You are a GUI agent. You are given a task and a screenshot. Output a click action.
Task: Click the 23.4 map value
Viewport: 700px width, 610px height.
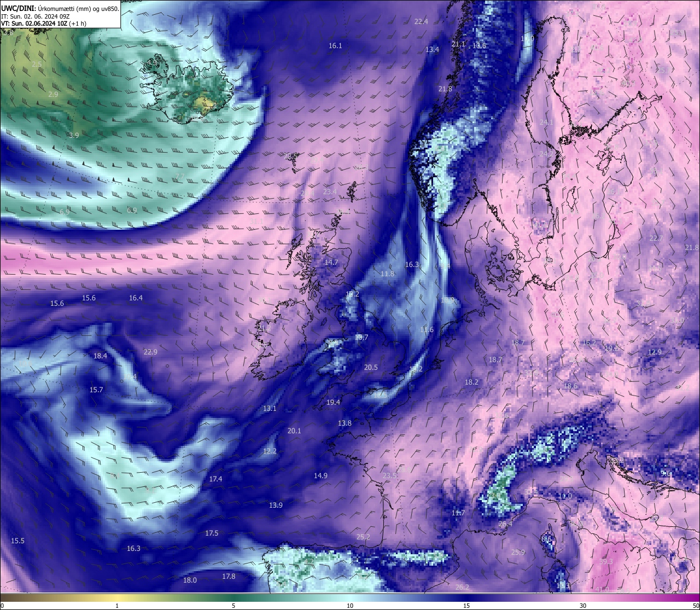(330, 191)
